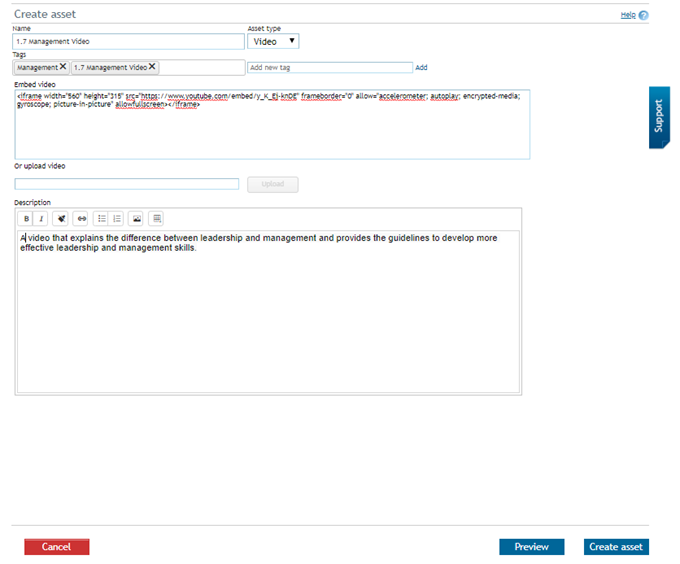Viewport: 680px width, 564px height.
Task: Insert an image in description
Action: pyautogui.click(x=137, y=219)
